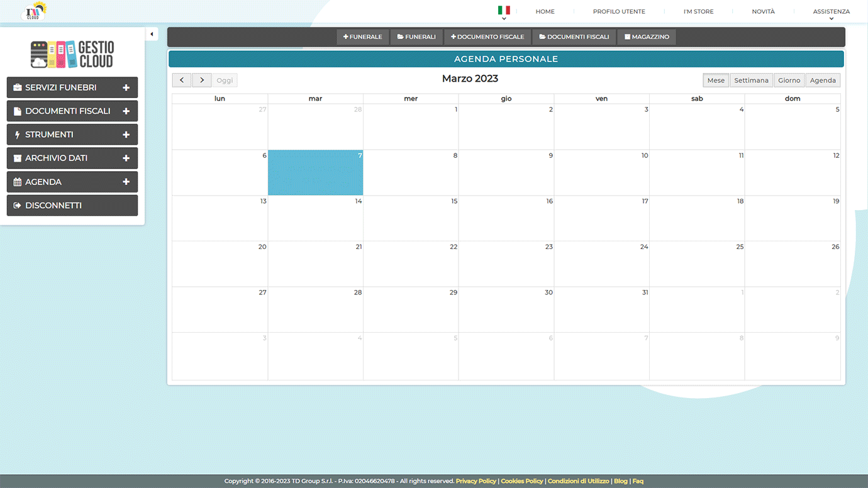868x488 pixels.
Task: Click the document icon beside Documenti Fiscali
Action: (x=18, y=111)
